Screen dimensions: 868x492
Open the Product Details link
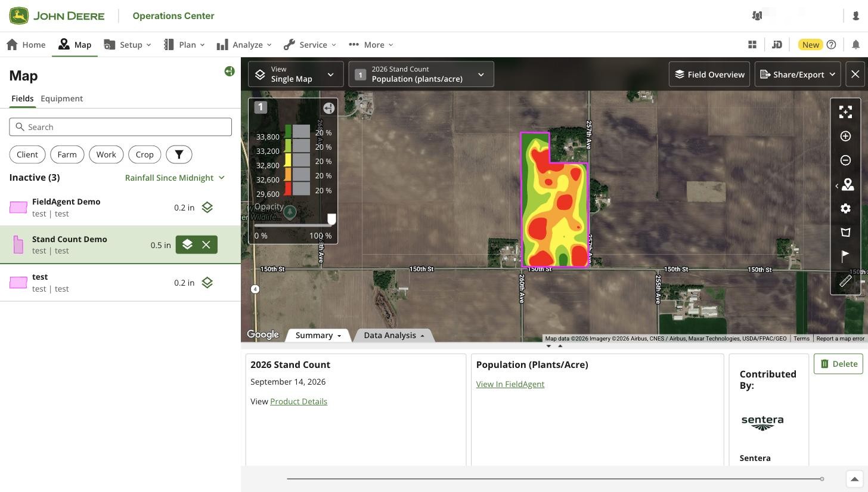pyautogui.click(x=299, y=401)
